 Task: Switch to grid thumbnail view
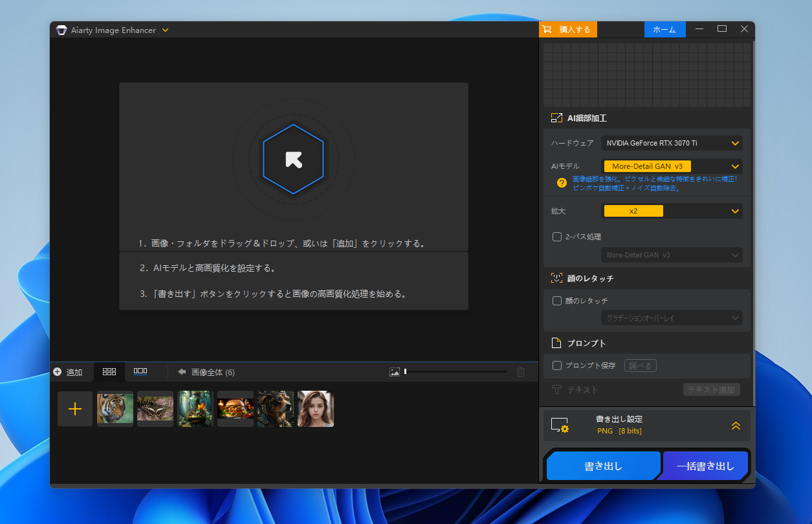tap(109, 371)
